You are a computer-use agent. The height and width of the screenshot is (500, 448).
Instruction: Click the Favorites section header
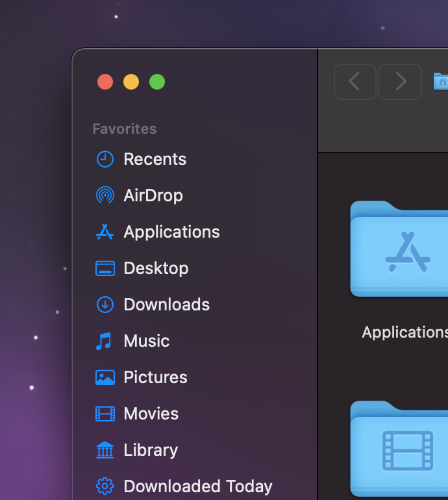125,129
